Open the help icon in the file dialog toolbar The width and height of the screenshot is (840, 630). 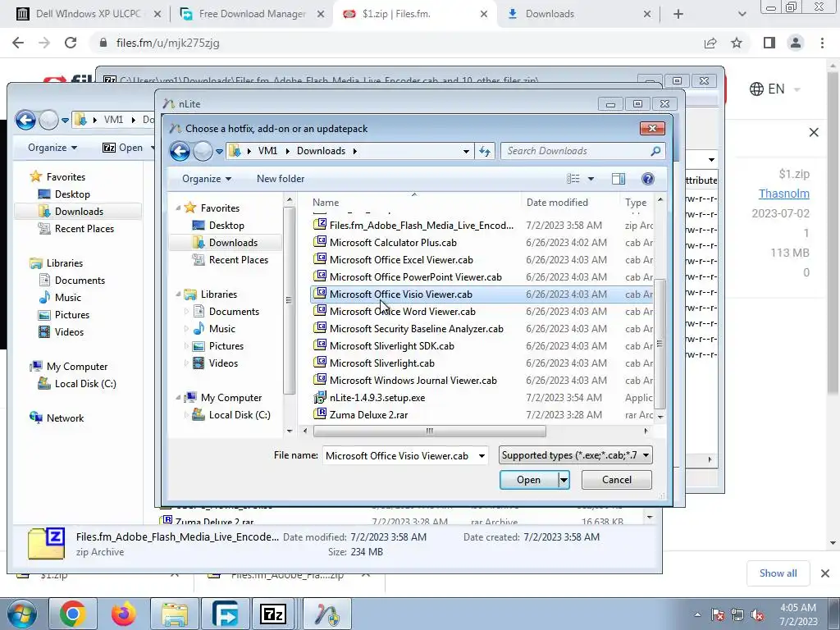pos(648,179)
